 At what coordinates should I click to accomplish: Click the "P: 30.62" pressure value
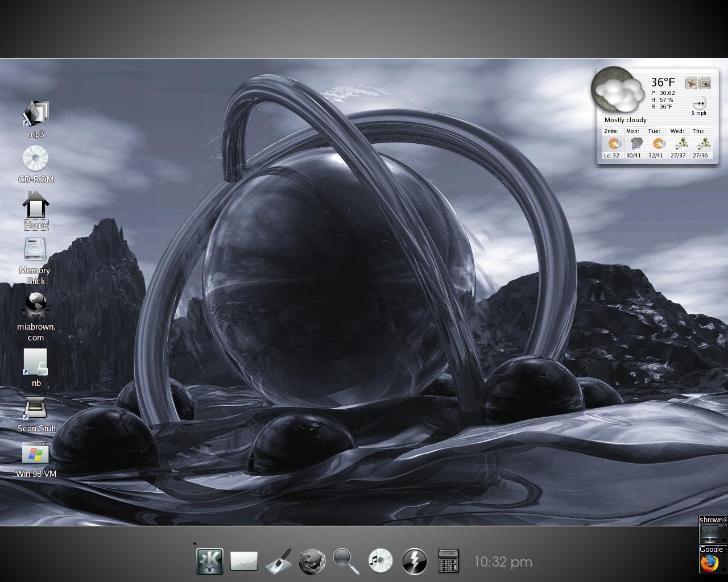tap(663, 93)
